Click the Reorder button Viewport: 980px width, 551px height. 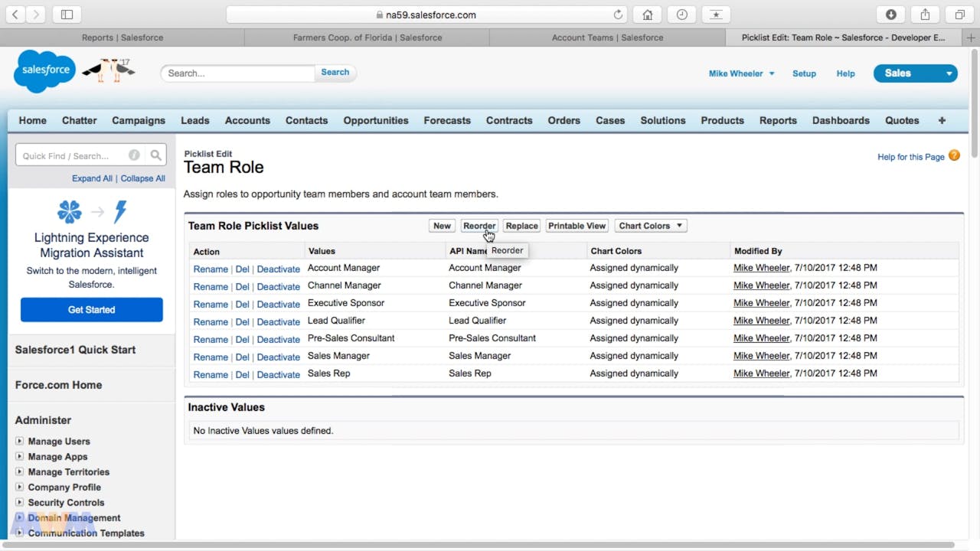tap(479, 226)
